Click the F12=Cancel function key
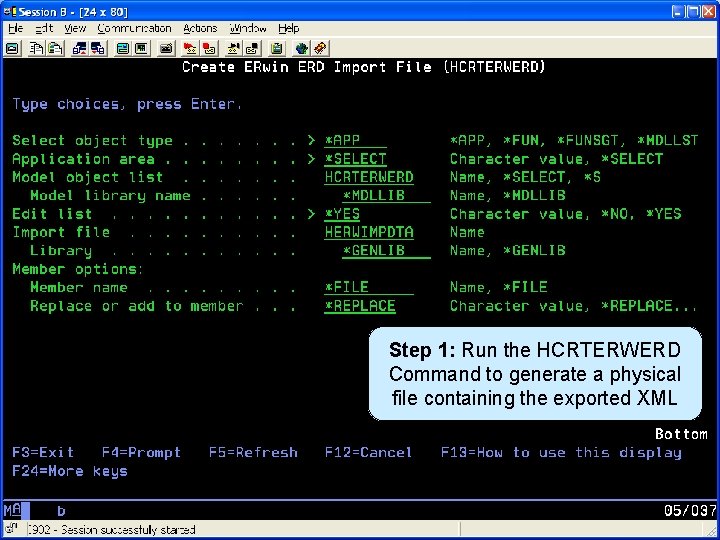This screenshot has width=720, height=540. click(x=369, y=453)
